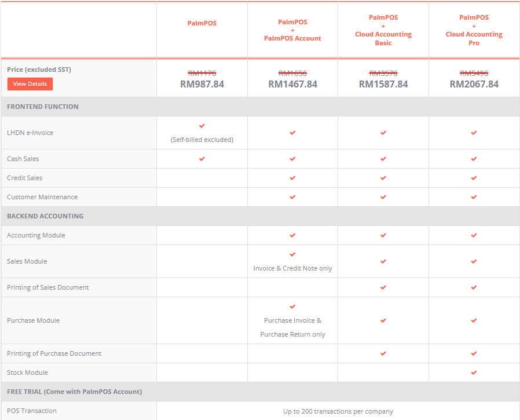This screenshot has height=420, width=520.
Task: Click the FRONTEND FUNCTION section header
Action: 43,107
